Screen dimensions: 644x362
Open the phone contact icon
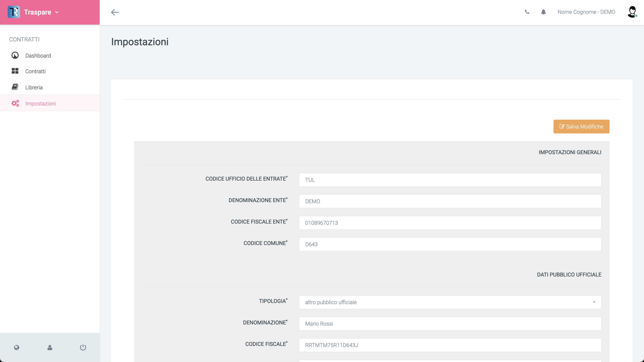527,12
